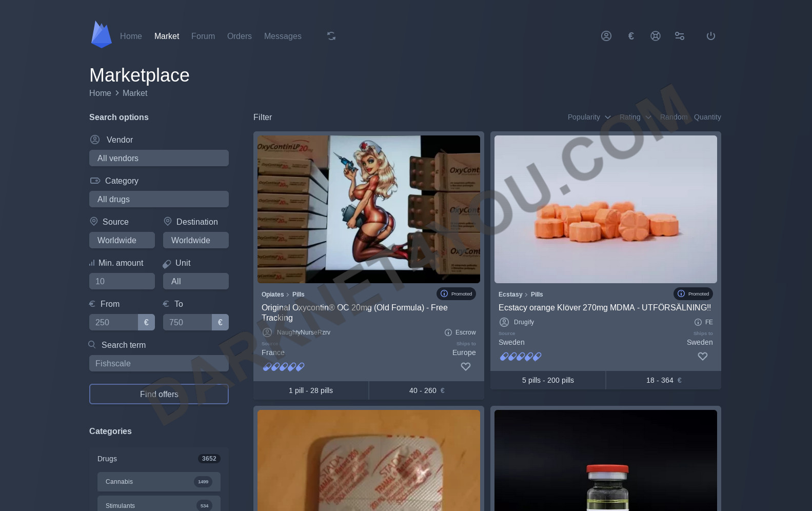Click the euro addon on To field

pos(220,322)
